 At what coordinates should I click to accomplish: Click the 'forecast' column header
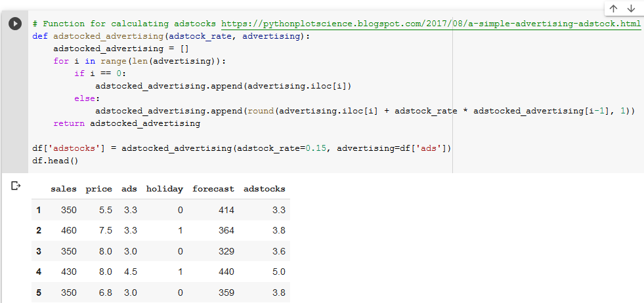213,190
